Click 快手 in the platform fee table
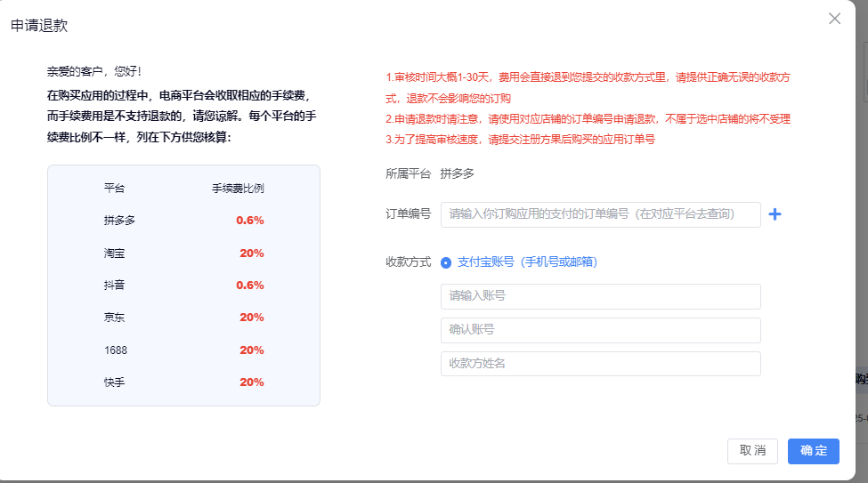 coord(114,382)
